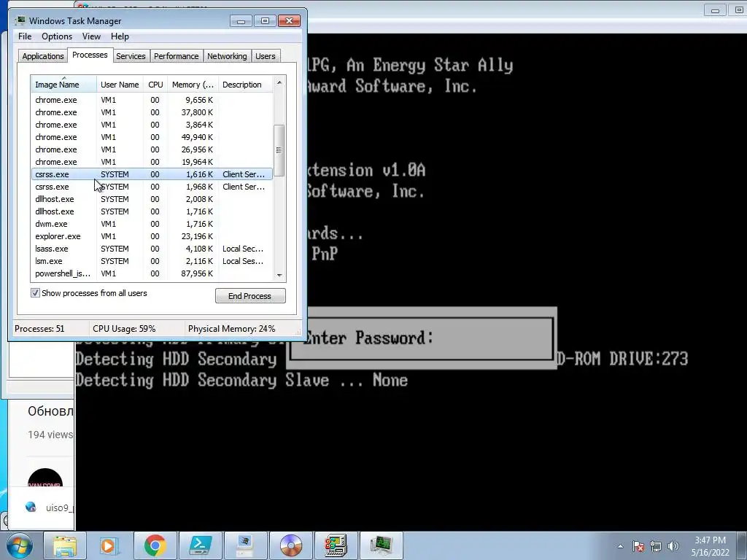Select chrome.exe using 49,940 K
Viewport: 747px width, 560px height.
tap(152, 137)
